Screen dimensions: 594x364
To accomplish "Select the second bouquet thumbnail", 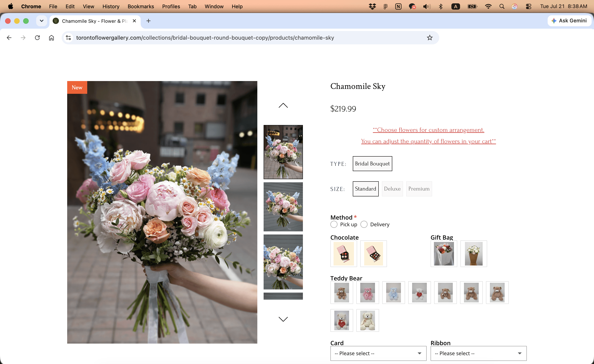I will [x=283, y=207].
